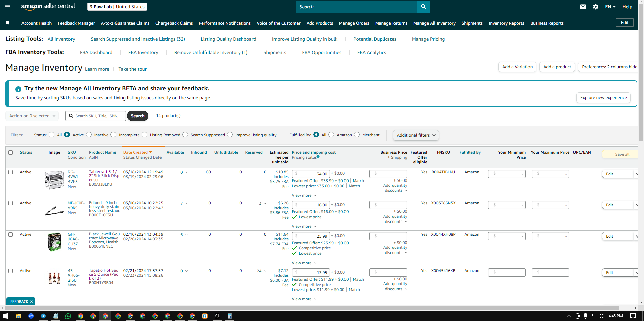Screen dimensions: 644x321
Task: Click Match next to Tablecraft Featured Offer
Action: click(x=358, y=181)
